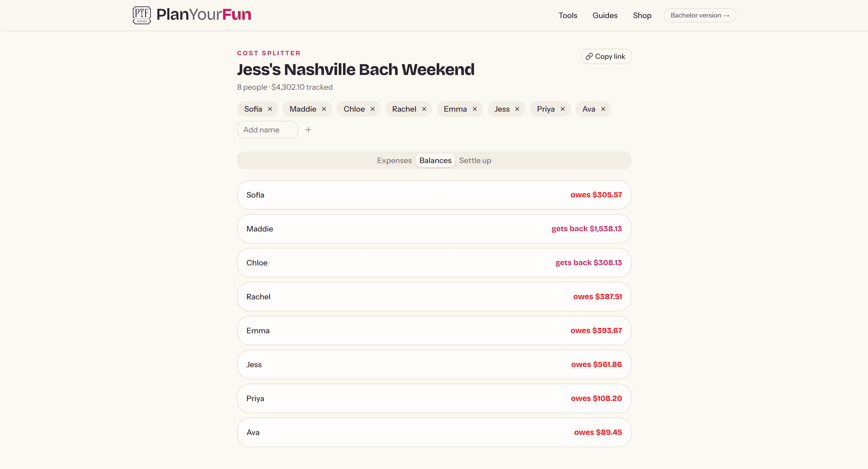Click 'owes $108.20' in Priya's row
Screen dimensions: 868x469
pos(596,399)
